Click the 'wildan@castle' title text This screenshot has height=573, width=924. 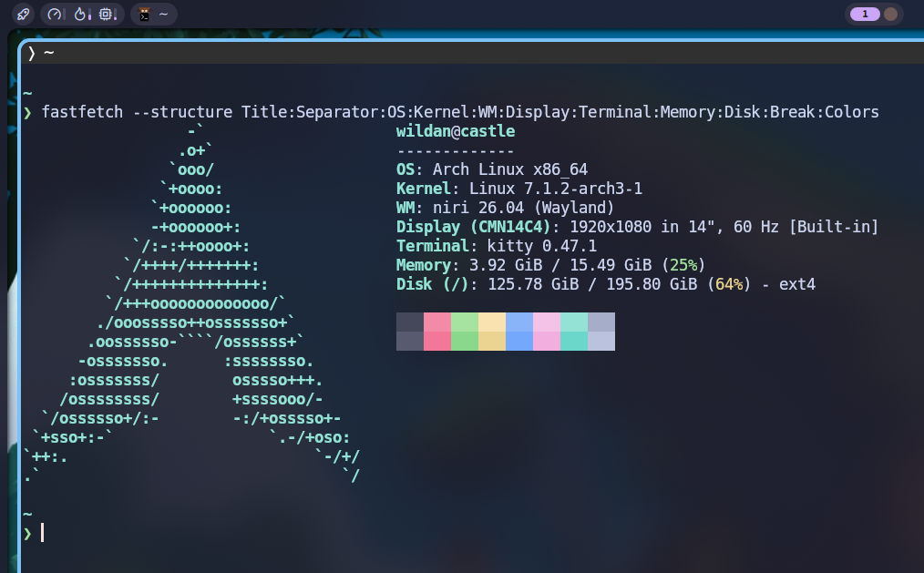click(x=456, y=131)
